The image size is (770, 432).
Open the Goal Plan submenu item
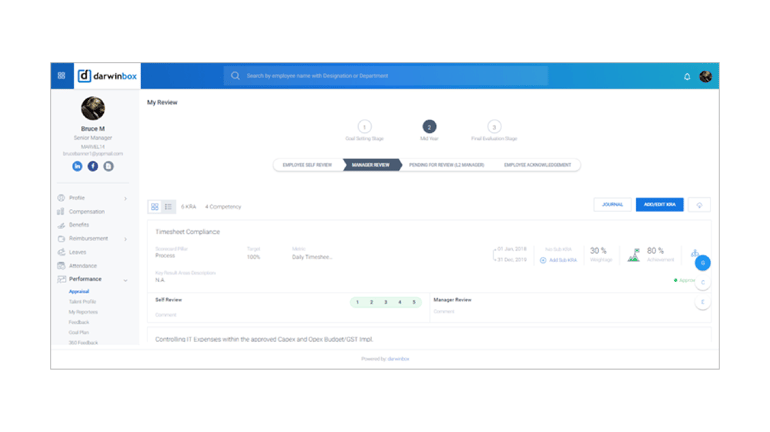pos(79,332)
